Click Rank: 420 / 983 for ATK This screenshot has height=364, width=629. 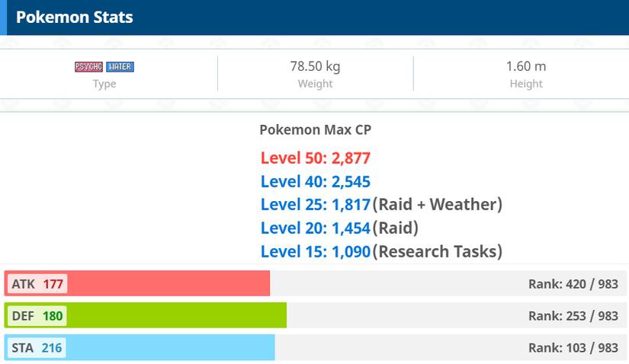573,284
